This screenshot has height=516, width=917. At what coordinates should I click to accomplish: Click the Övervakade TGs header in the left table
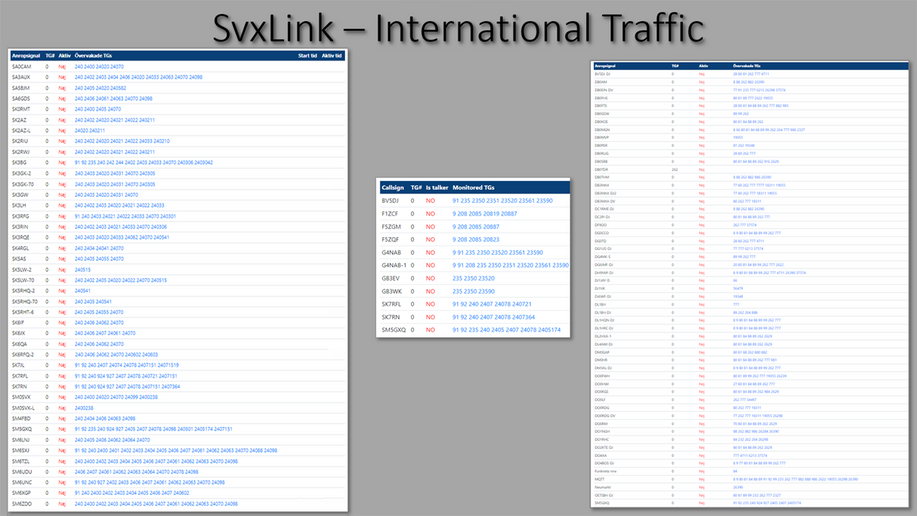pos(93,56)
